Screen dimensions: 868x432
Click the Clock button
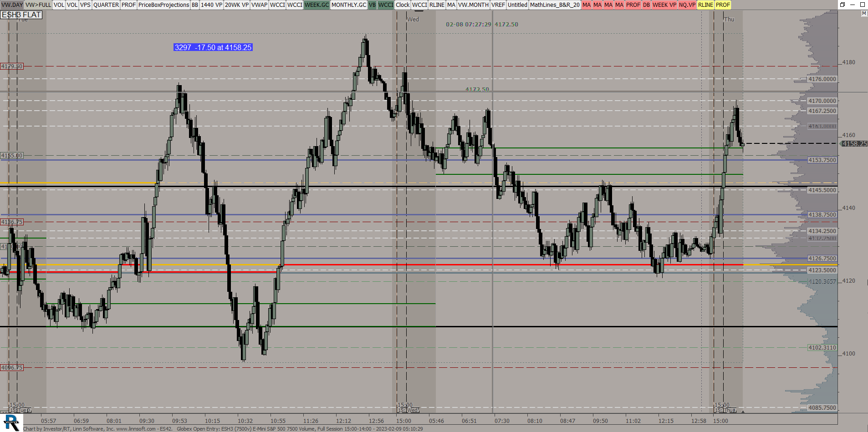(x=403, y=5)
